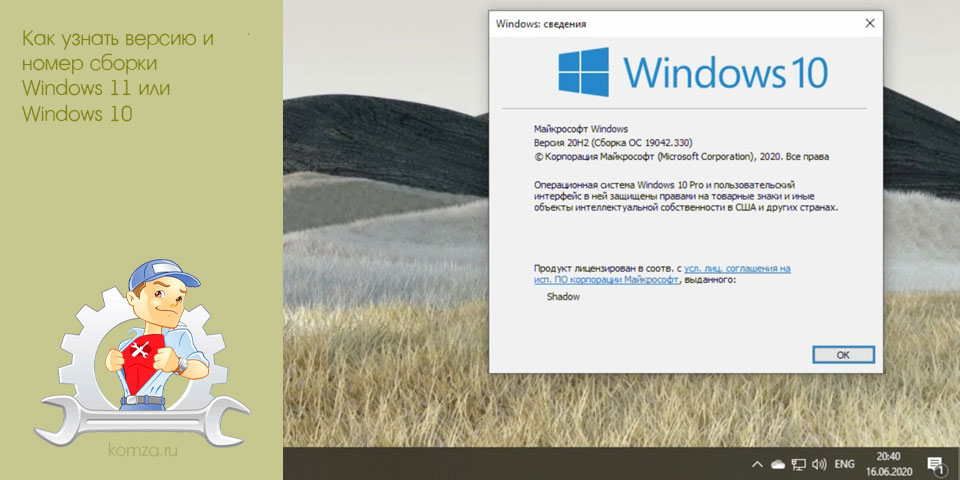Open the Action Center notifications icon
960x480 pixels.
click(934, 465)
